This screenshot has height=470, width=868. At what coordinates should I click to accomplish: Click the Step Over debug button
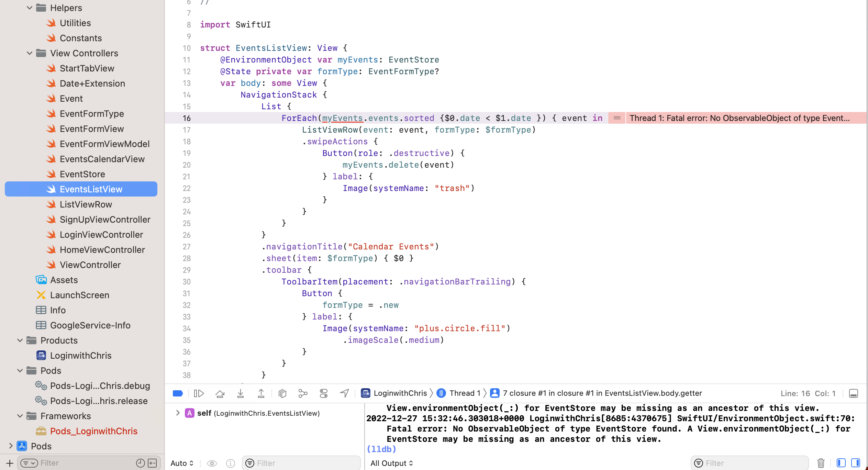pos(220,393)
